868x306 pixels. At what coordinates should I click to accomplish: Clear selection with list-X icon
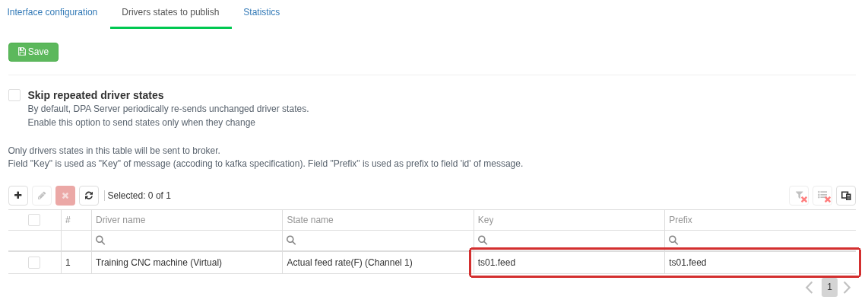[x=822, y=195]
